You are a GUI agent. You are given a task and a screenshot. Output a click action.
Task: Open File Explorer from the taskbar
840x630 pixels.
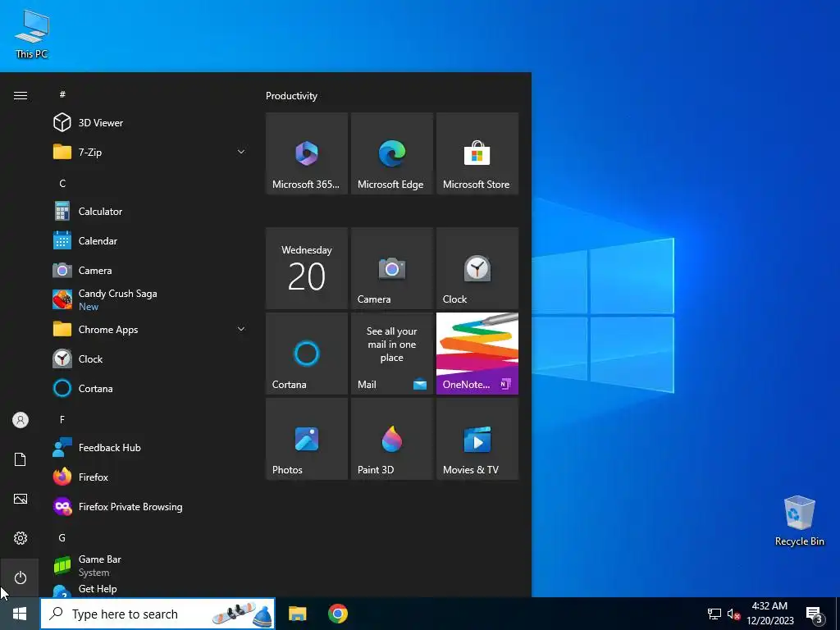click(297, 614)
